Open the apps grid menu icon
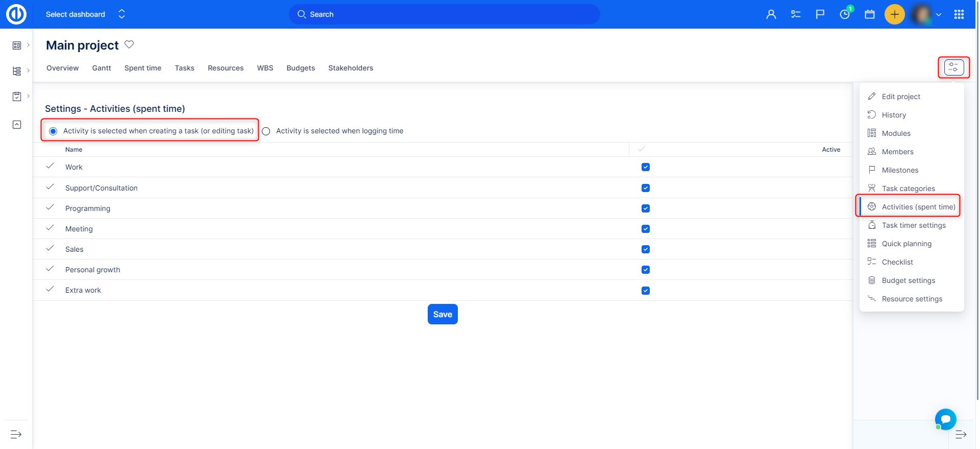This screenshot has width=980, height=449. 959,14
